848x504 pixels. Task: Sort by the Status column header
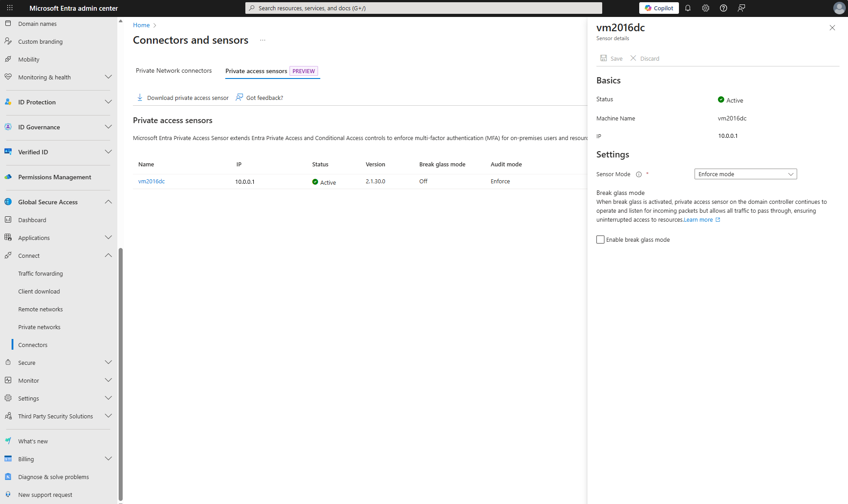tap(320, 164)
